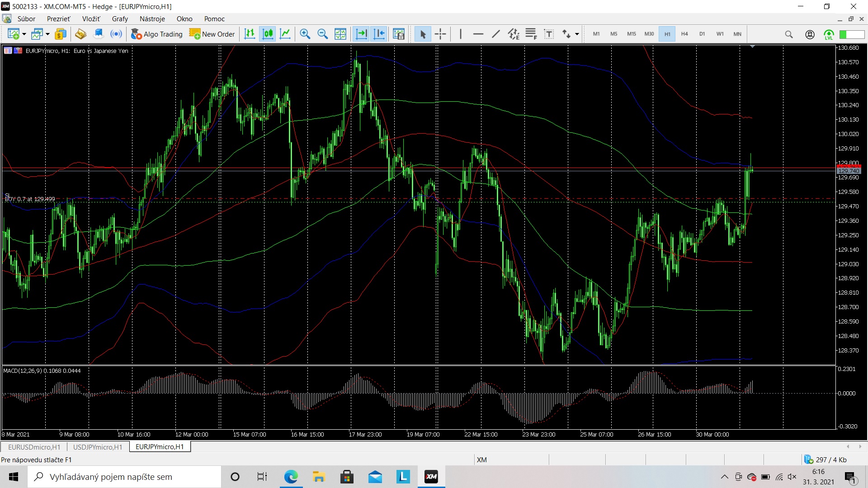Toggle chart shift from right border

(x=379, y=34)
